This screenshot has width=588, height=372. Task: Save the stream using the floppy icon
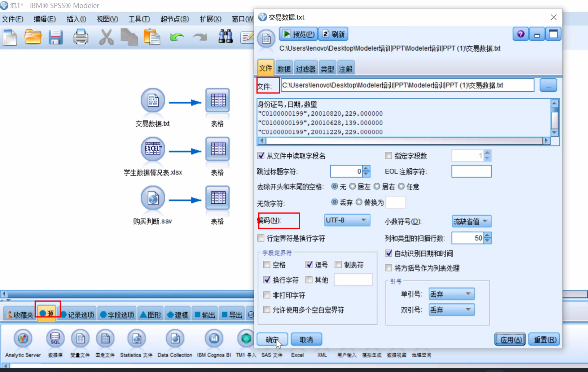[56, 37]
